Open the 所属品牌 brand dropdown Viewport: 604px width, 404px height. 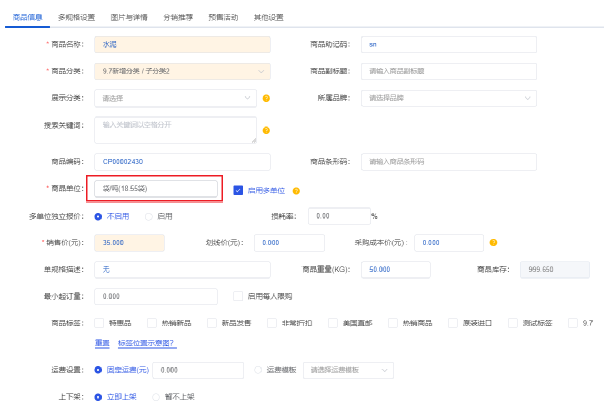[x=448, y=98]
